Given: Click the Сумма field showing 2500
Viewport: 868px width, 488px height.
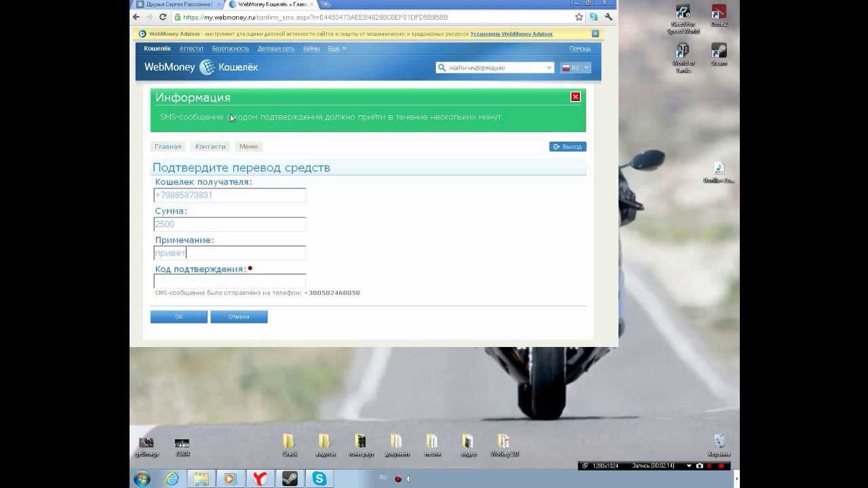Looking at the screenshot, I should pyautogui.click(x=230, y=224).
